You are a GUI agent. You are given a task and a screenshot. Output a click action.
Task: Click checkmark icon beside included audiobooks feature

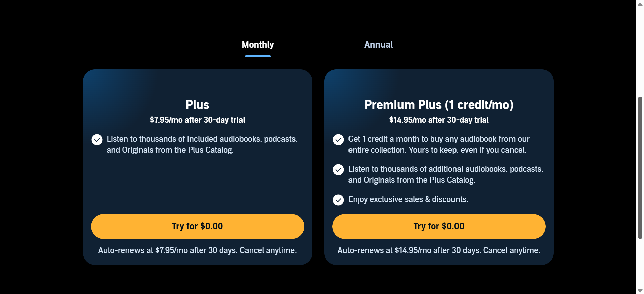click(x=97, y=140)
